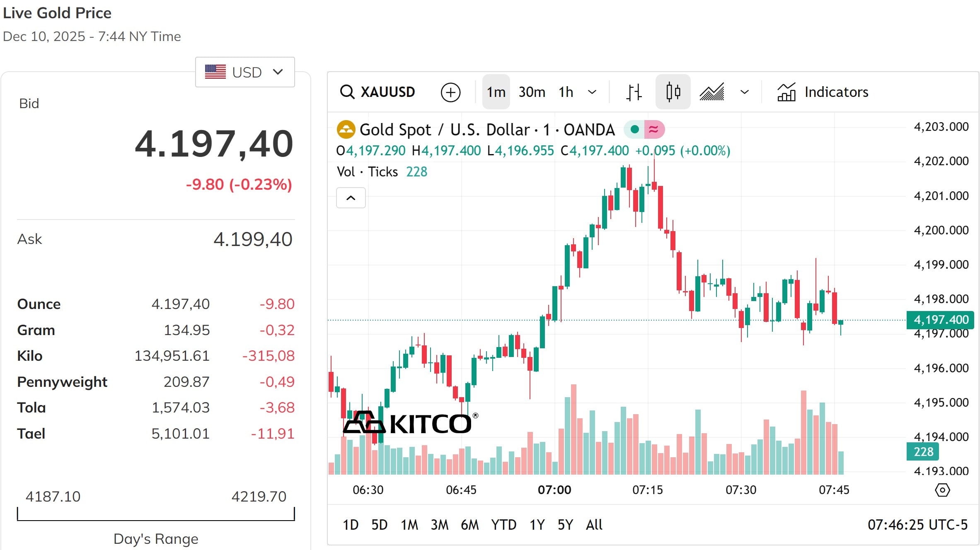Collapse the chart legend with the caret button
This screenshot has width=980, height=550.
351,198
